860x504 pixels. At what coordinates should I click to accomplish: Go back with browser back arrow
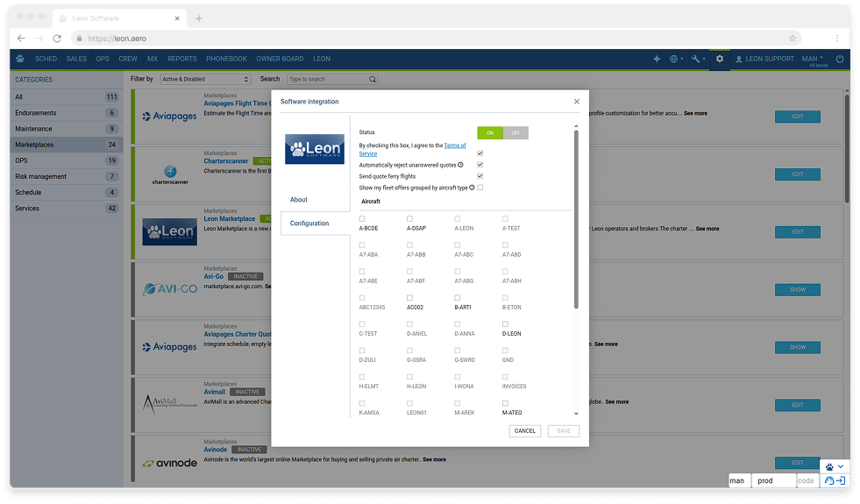coord(21,39)
